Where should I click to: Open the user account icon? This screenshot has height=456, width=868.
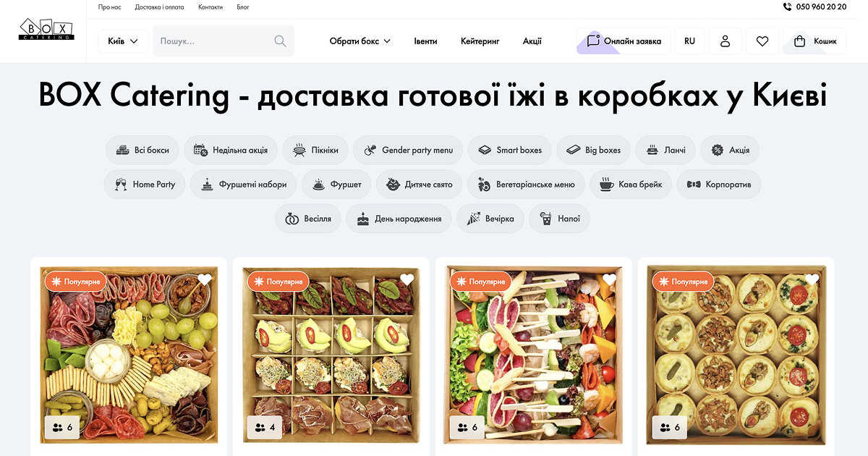coord(725,41)
